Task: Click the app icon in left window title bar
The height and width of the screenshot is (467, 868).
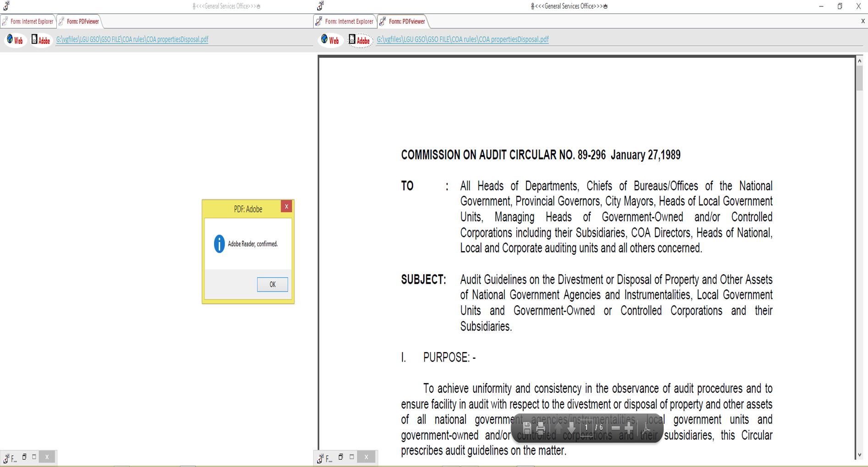Action: click(x=6, y=6)
